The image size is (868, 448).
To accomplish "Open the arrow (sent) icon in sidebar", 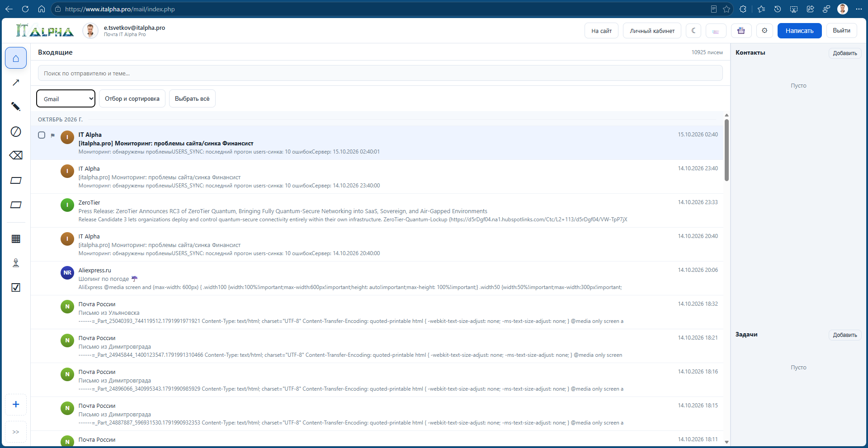I will tap(16, 83).
